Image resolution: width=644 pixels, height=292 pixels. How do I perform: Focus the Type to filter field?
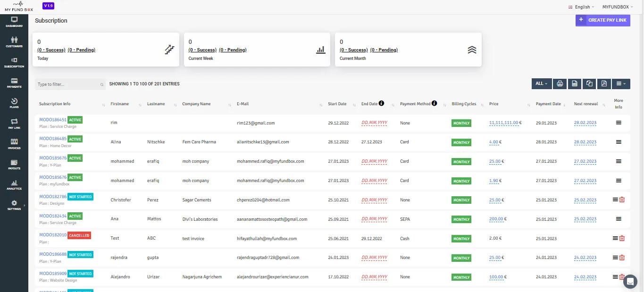(70, 84)
